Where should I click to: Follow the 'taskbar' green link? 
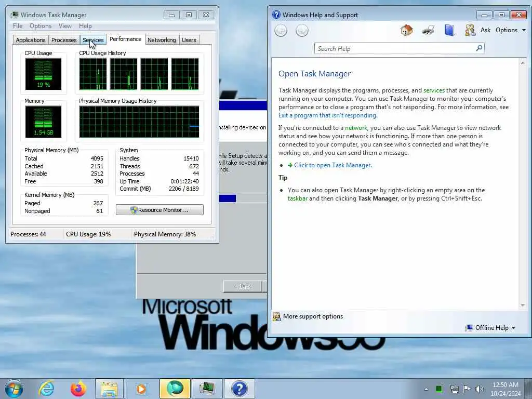[298, 198]
